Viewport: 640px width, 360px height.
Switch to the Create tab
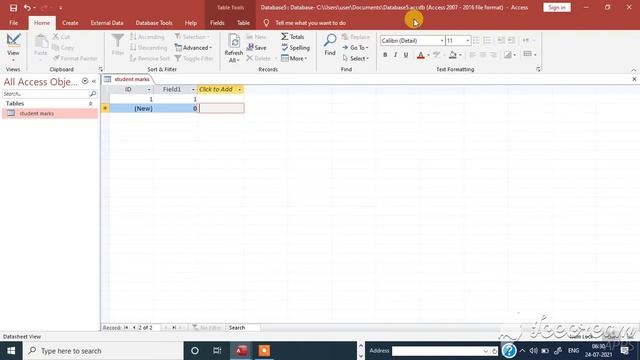70,23
